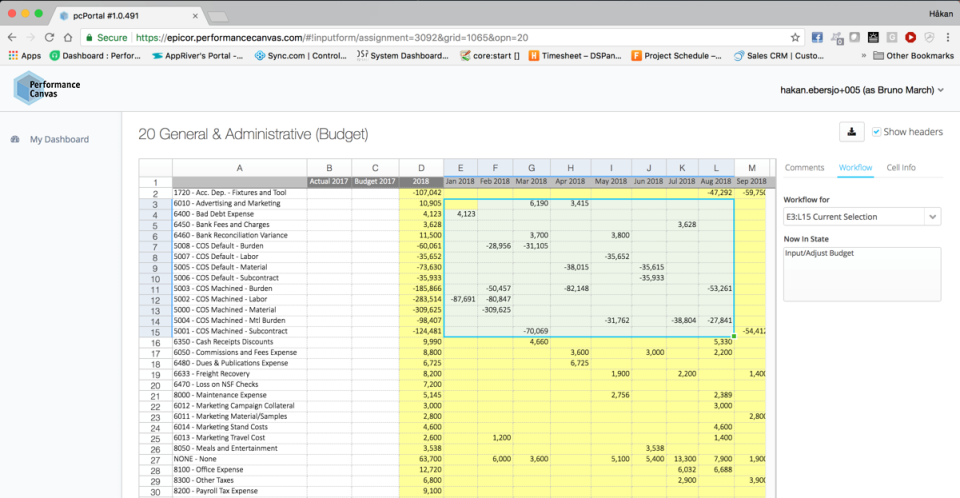Click the red play extension icon

coord(910,37)
